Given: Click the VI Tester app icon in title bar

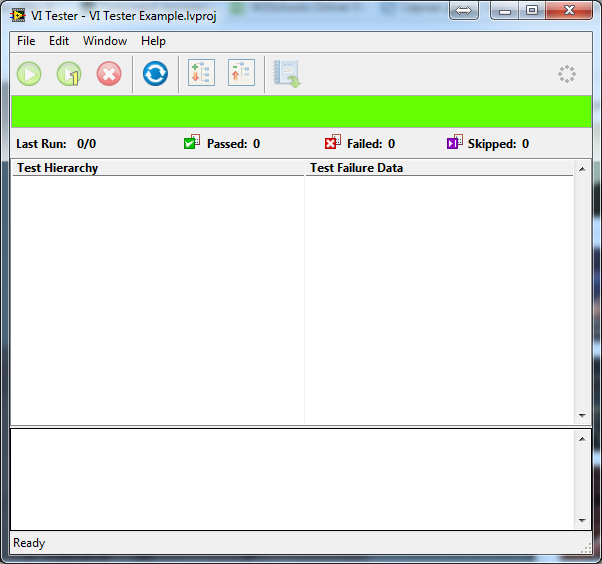Looking at the screenshot, I should pyautogui.click(x=18, y=15).
